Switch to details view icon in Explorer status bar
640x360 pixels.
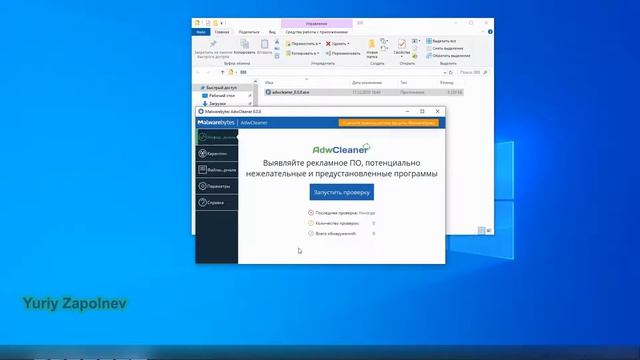coord(481,231)
